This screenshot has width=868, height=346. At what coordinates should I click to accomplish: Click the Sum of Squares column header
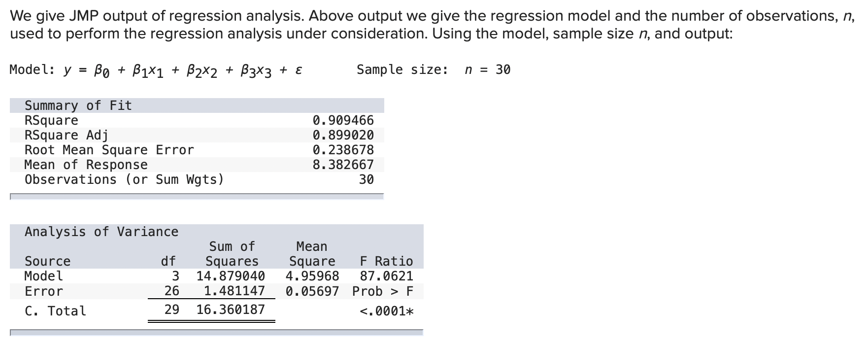click(x=232, y=254)
